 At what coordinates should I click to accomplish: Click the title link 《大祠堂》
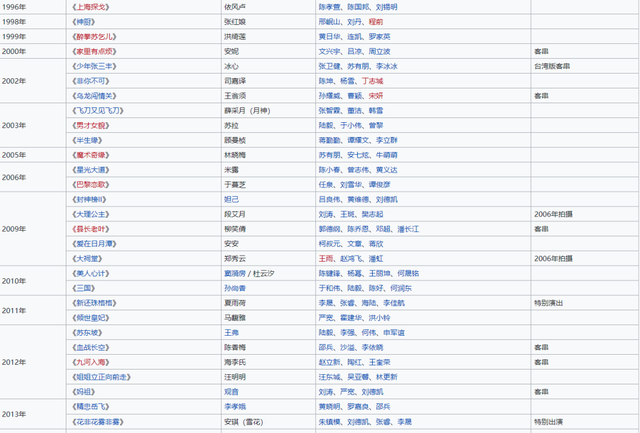tap(87, 259)
